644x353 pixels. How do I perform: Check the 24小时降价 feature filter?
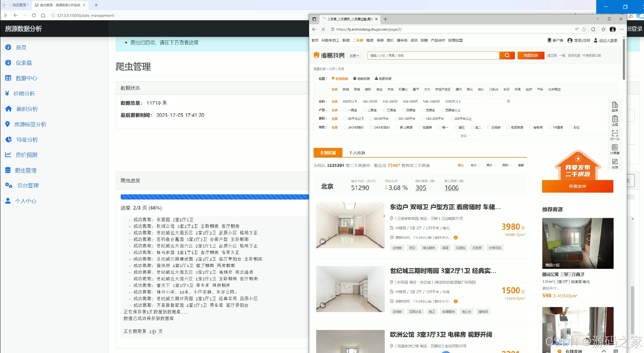click(345, 127)
